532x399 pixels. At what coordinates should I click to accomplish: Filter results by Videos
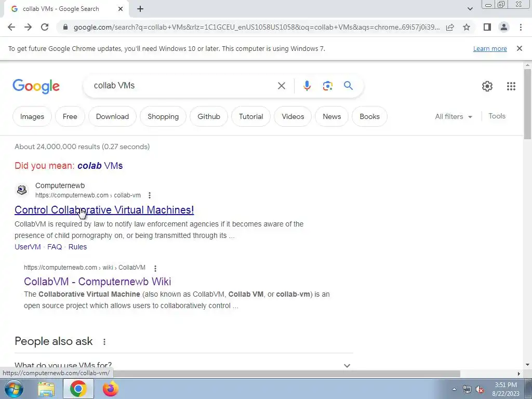pos(293,116)
